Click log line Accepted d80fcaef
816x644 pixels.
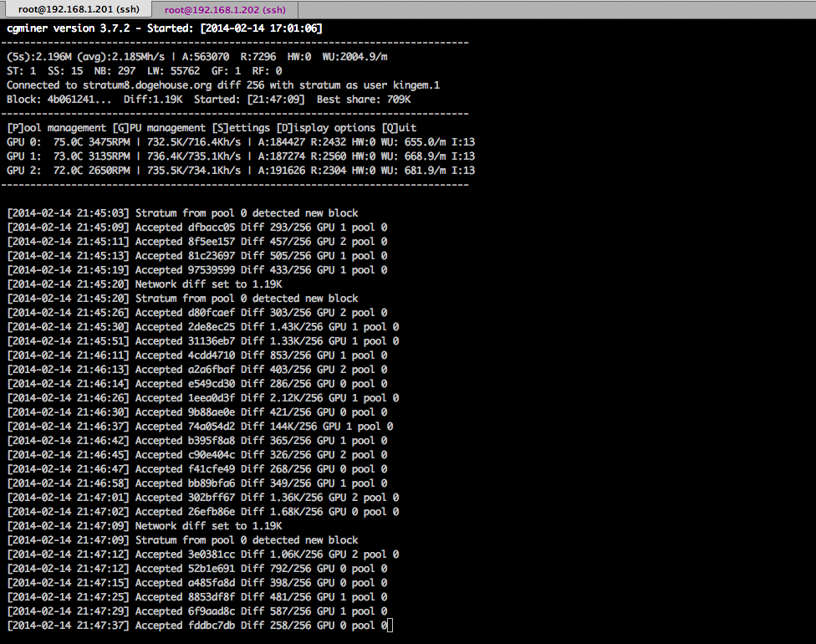tap(197, 313)
